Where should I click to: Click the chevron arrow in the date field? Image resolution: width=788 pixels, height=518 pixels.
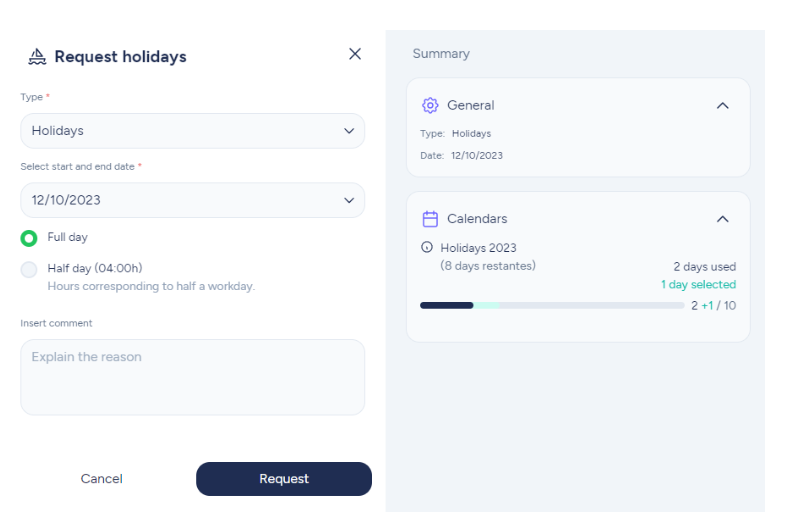[x=349, y=200]
